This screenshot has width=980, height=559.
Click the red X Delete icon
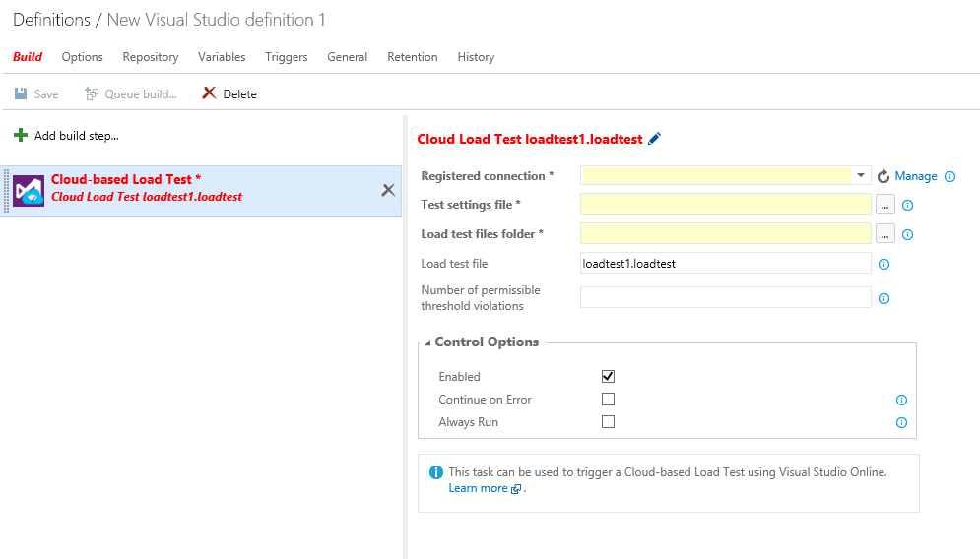point(209,93)
